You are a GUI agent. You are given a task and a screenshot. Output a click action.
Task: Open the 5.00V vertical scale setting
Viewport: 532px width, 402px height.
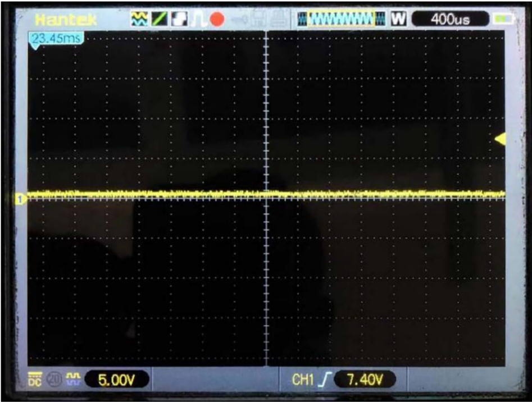click(x=116, y=380)
